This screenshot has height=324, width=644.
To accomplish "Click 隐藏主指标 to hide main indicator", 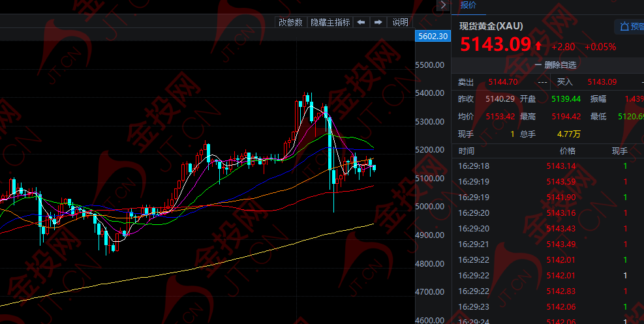I will (x=330, y=22).
